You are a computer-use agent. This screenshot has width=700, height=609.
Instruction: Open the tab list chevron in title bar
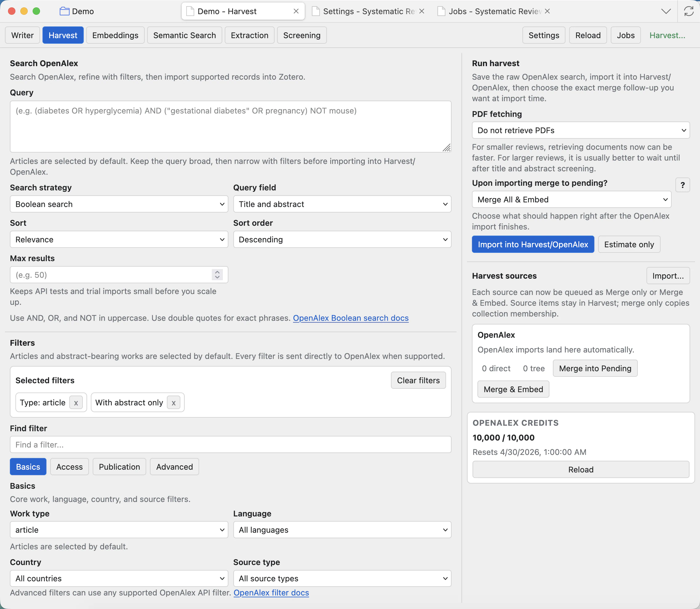click(x=666, y=11)
